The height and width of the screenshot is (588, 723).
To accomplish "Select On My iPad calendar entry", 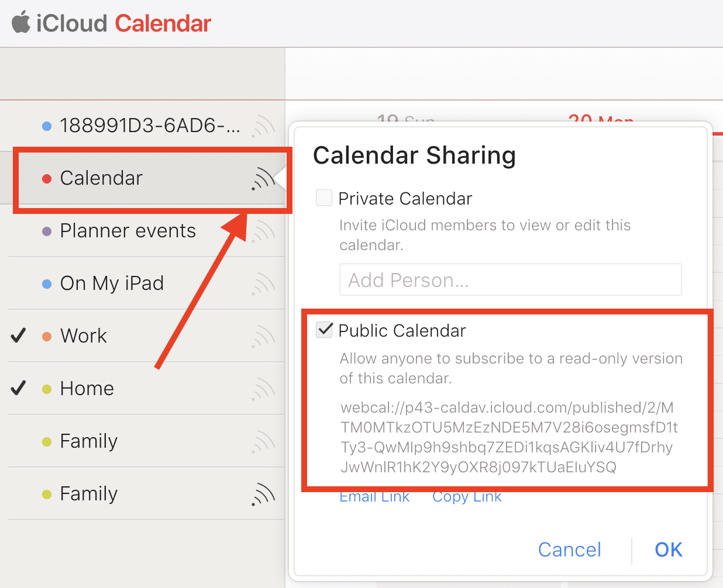I will point(112,283).
